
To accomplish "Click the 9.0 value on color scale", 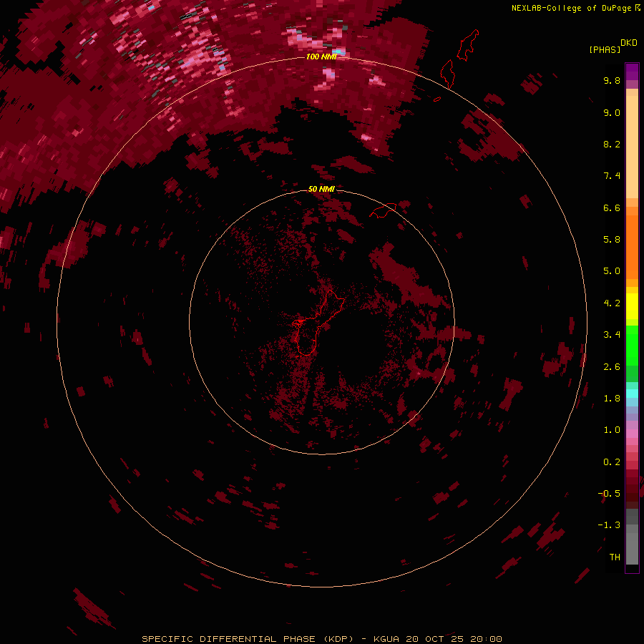I will 612,112.
